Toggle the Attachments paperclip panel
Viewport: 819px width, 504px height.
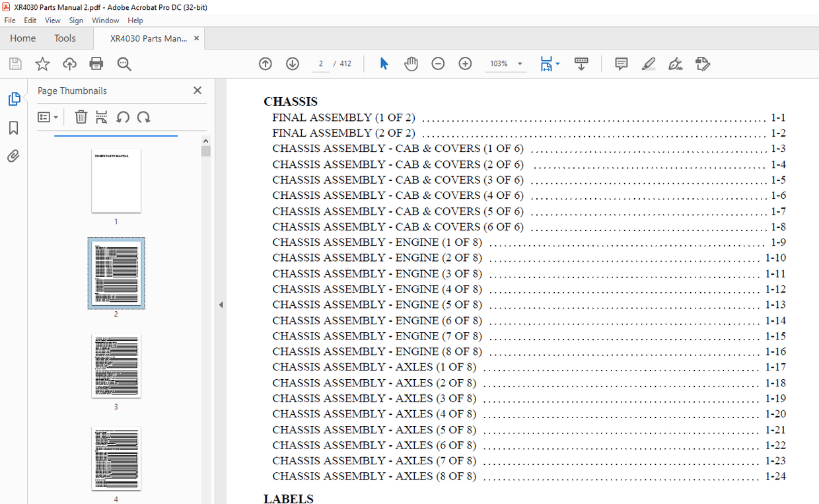[x=14, y=156]
